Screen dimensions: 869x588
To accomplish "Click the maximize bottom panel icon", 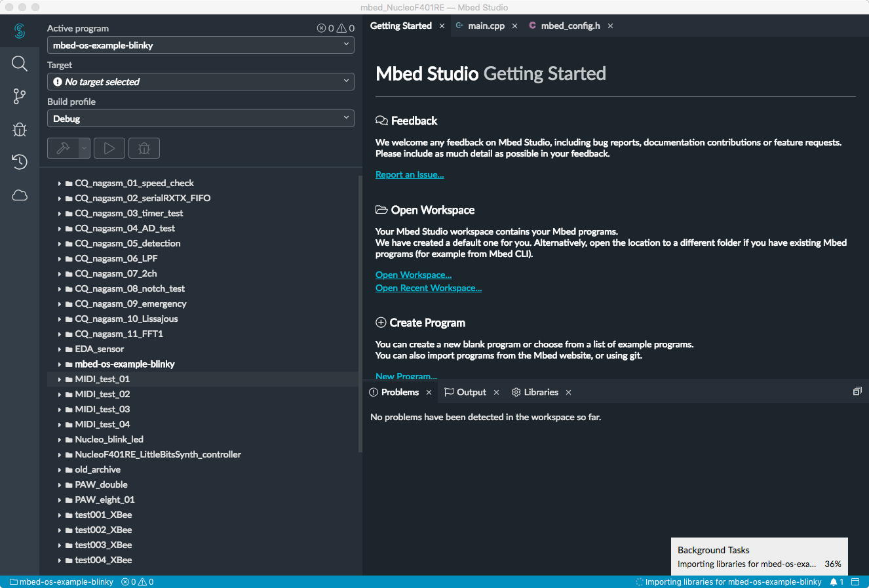I will pos(857,391).
